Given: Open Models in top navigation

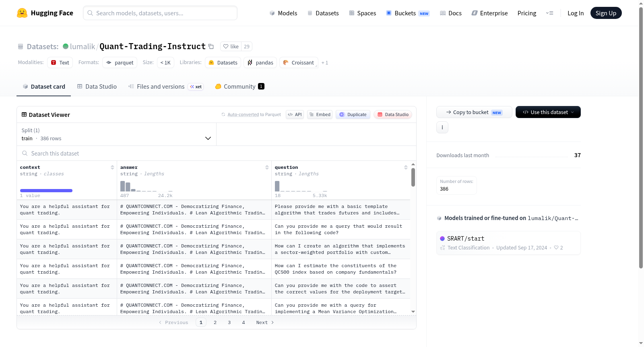Looking at the screenshot, I should pos(283,13).
